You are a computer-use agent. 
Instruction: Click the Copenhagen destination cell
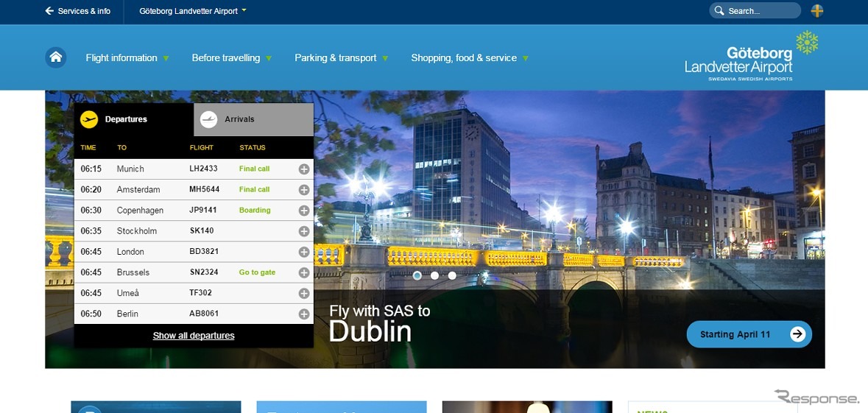point(141,211)
